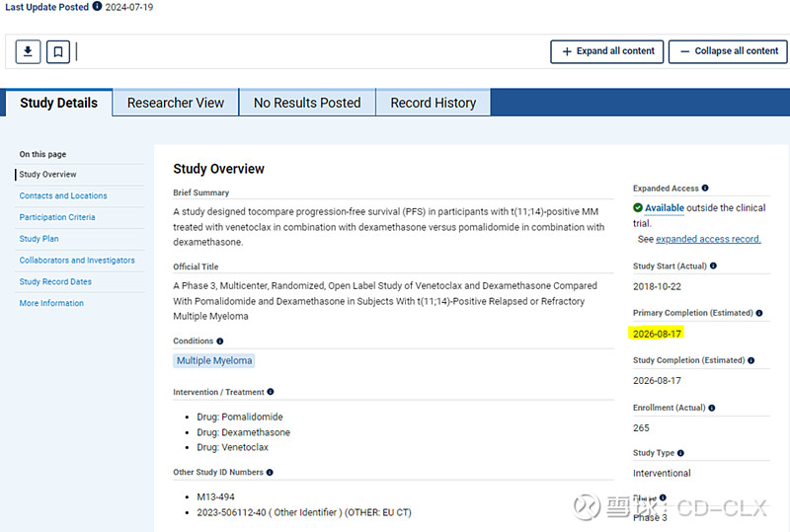Click info icon next to Expanded Access
This screenshot has width=790, height=532.
[x=705, y=188]
